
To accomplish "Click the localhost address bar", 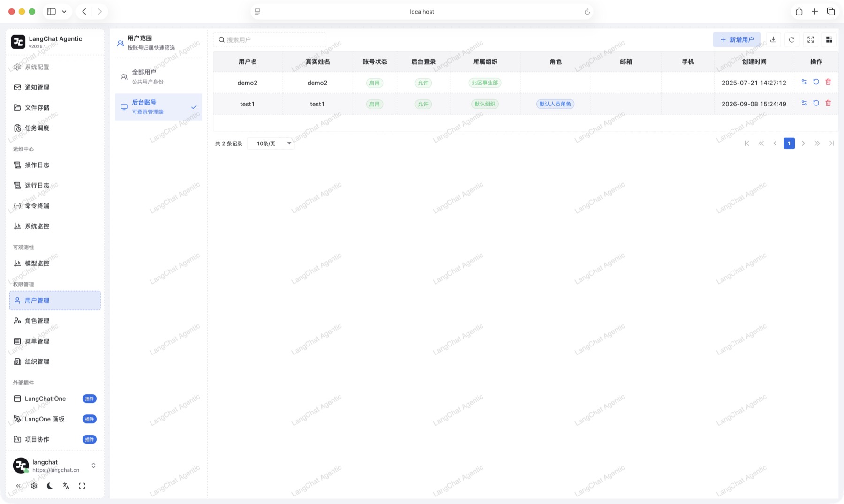I will (422, 12).
